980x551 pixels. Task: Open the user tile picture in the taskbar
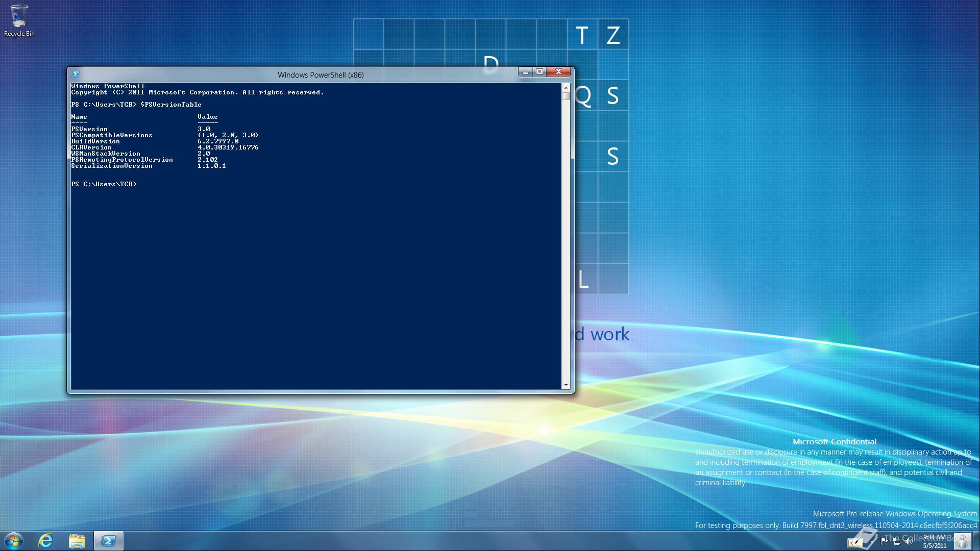[x=963, y=541]
